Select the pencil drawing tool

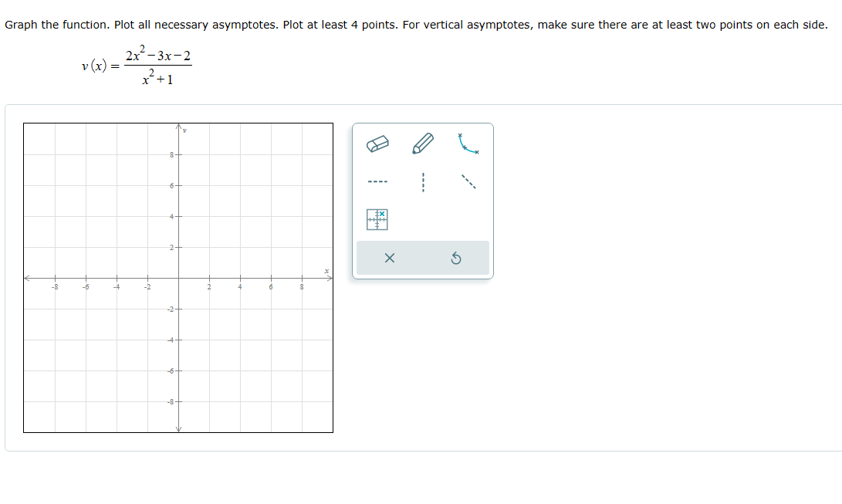(424, 144)
